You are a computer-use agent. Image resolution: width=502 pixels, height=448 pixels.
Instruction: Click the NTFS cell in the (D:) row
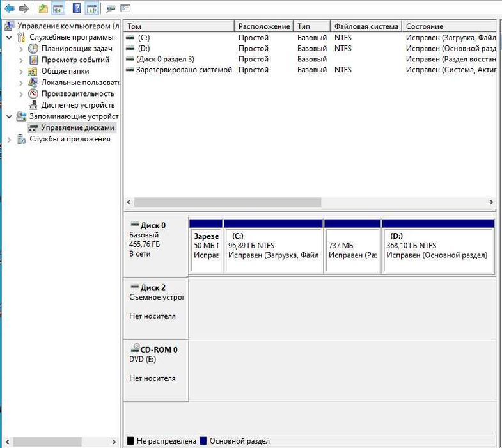pos(343,49)
